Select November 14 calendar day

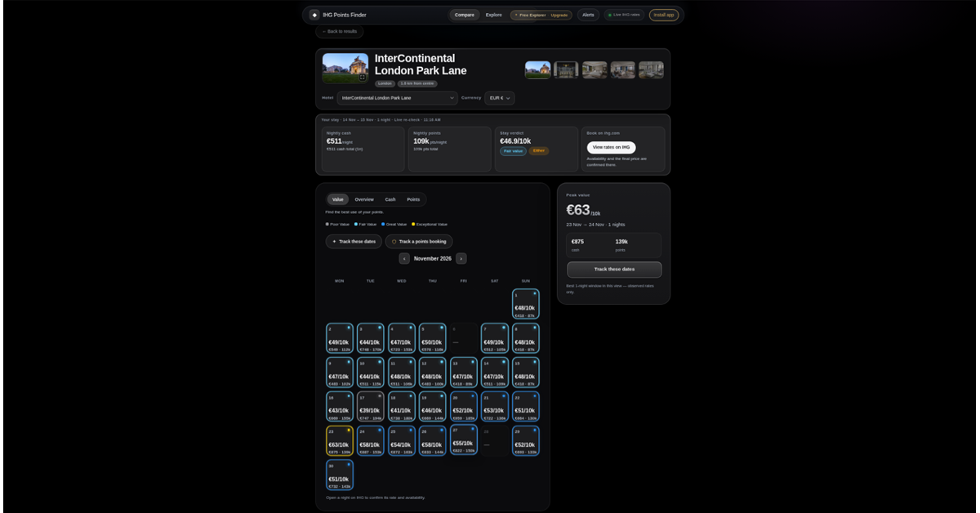(495, 372)
